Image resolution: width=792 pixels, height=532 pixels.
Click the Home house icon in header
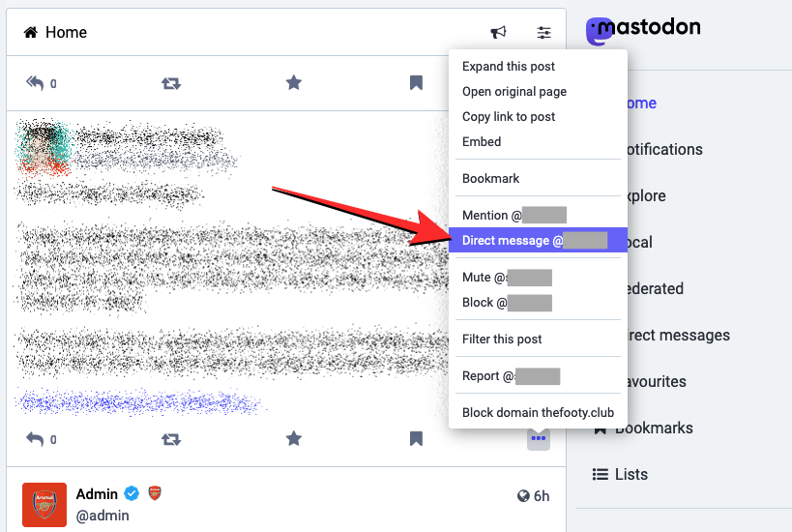31,32
